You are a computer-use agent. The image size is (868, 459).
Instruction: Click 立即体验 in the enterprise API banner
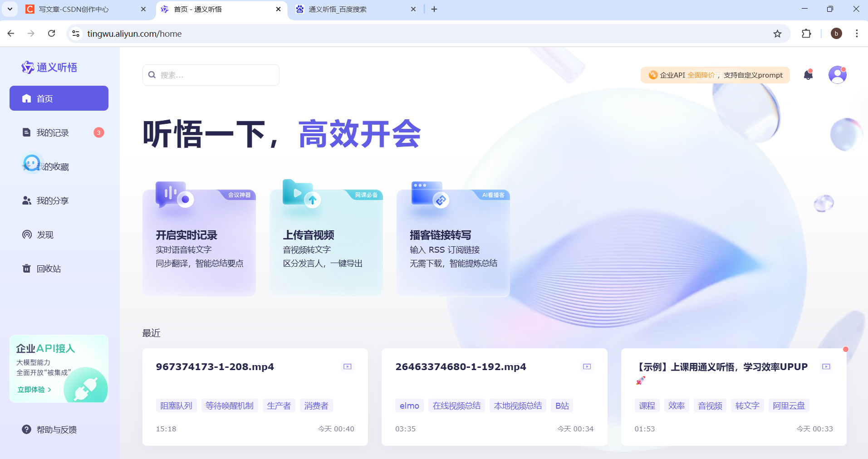click(x=34, y=390)
